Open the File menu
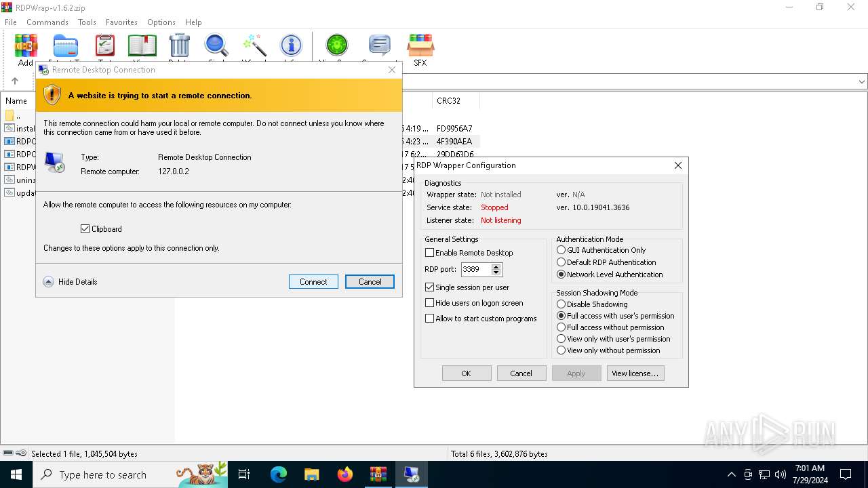 pos(11,22)
